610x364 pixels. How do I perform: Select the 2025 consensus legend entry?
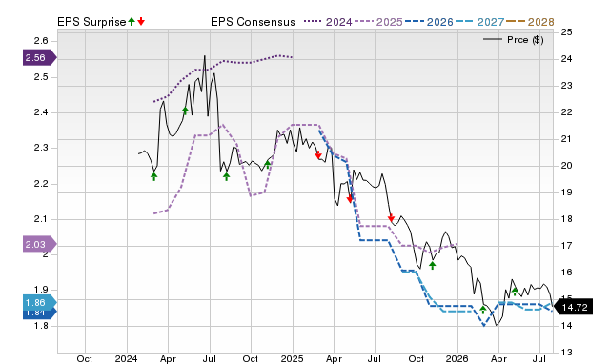click(378, 22)
